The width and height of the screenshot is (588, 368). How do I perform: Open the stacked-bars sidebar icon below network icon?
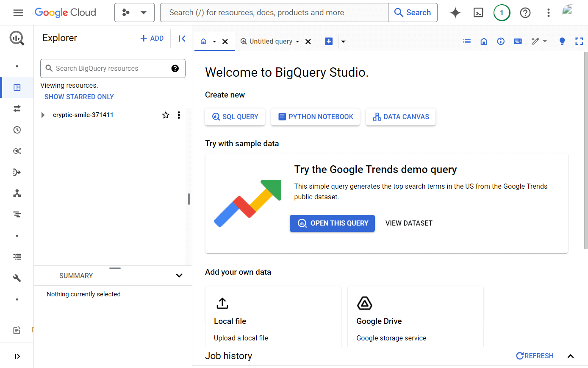(17, 215)
